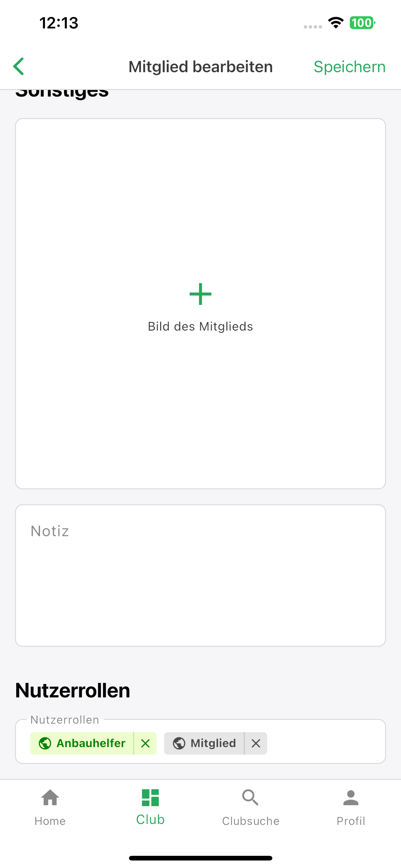Image resolution: width=401 pixels, height=868 pixels.
Task: Select the Anbauhelfer role chip label
Action: coord(91,743)
